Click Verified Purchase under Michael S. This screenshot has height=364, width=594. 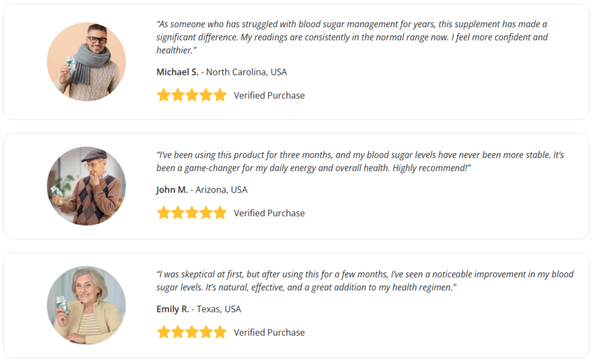coord(269,96)
